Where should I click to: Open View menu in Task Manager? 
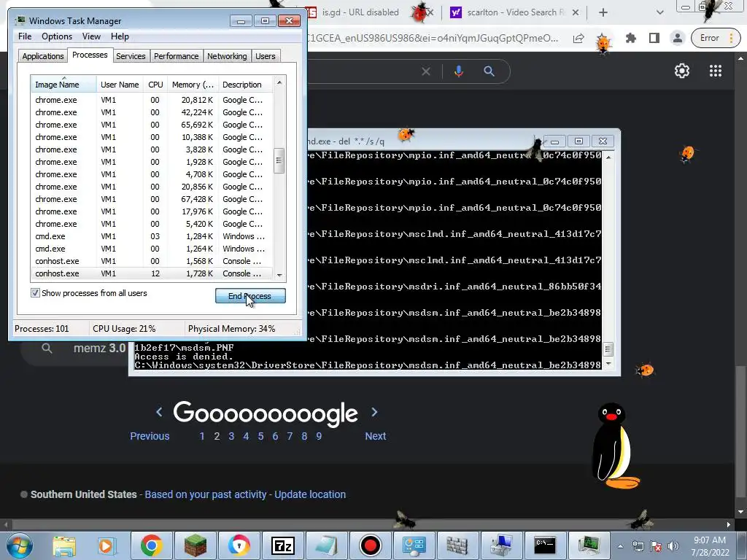click(91, 36)
